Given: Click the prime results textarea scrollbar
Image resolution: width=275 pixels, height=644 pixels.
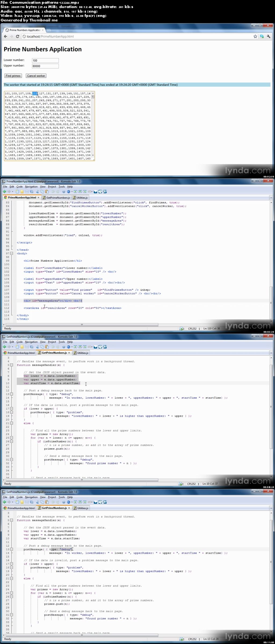Looking at the screenshot, I should pos(93,124).
